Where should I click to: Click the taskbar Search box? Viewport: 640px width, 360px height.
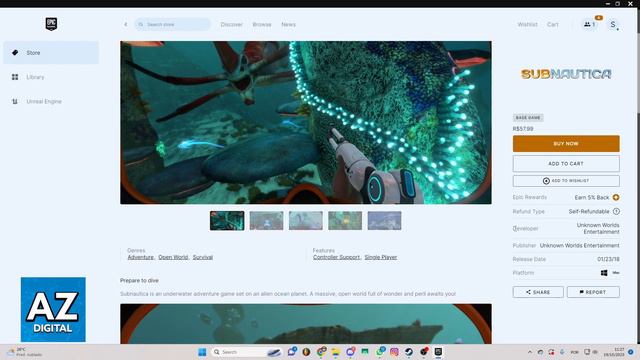pyautogui.click(x=247, y=352)
